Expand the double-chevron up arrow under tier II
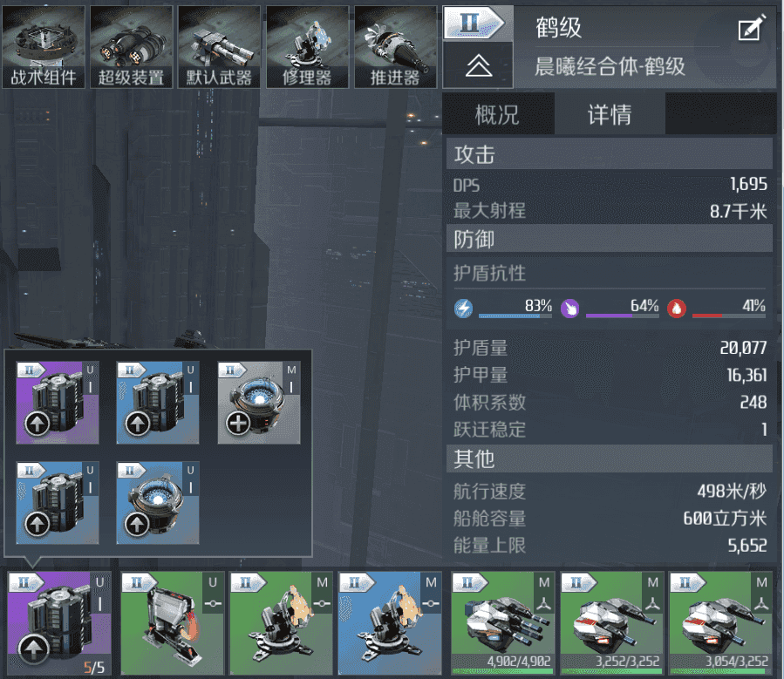The height and width of the screenshot is (679, 784). tap(478, 65)
